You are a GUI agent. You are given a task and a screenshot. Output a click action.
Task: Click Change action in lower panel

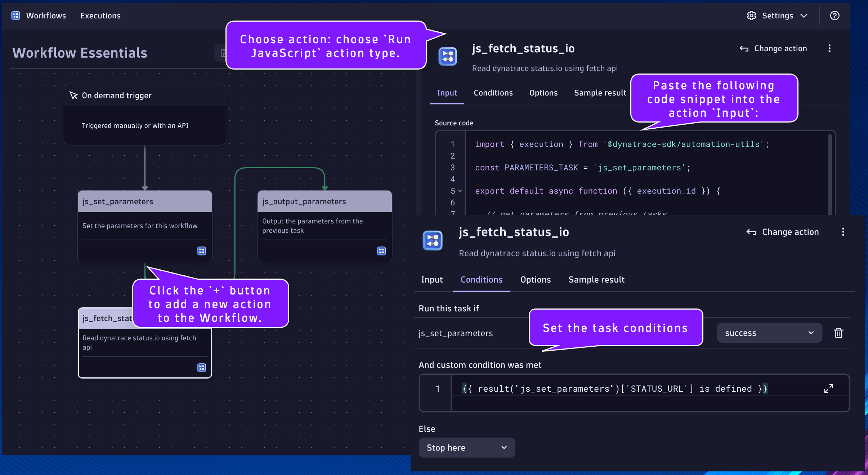click(x=782, y=232)
